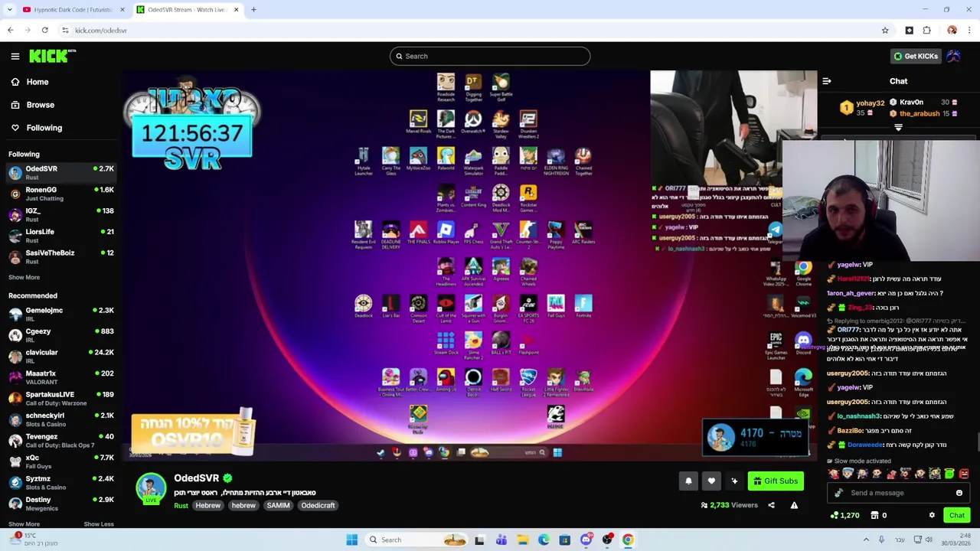Image resolution: width=980 pixels, height=551 pixels.
Task: Open Following in the sidebar
Action: point(36,128)
